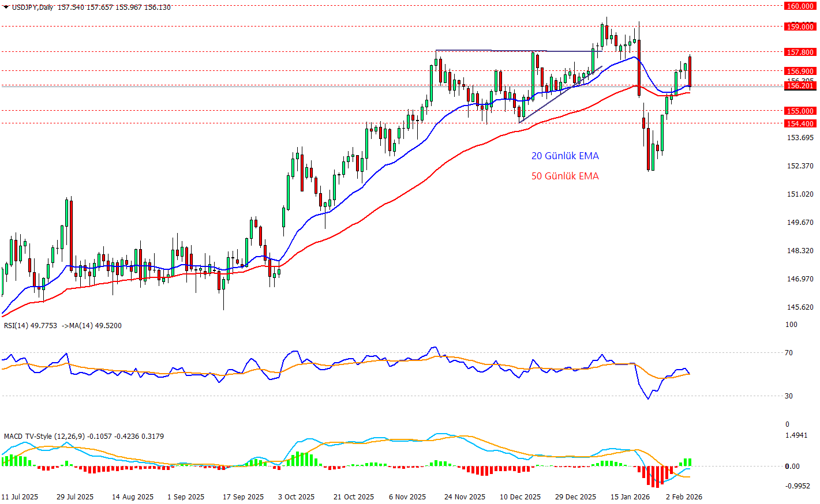Click the 2 Feb 2026 date marker
Image resolution: width=820 pixels, height=504 pixels.
pos(684,497)
